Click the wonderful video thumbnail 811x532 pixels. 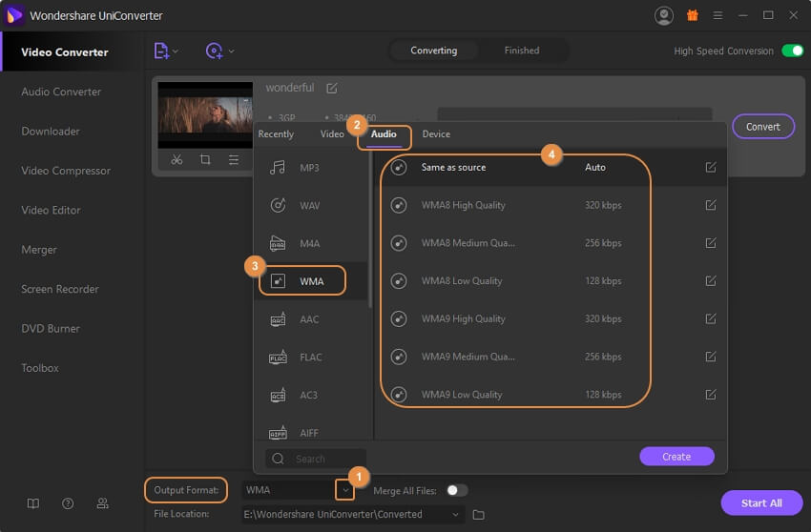(x=205, y=115)
